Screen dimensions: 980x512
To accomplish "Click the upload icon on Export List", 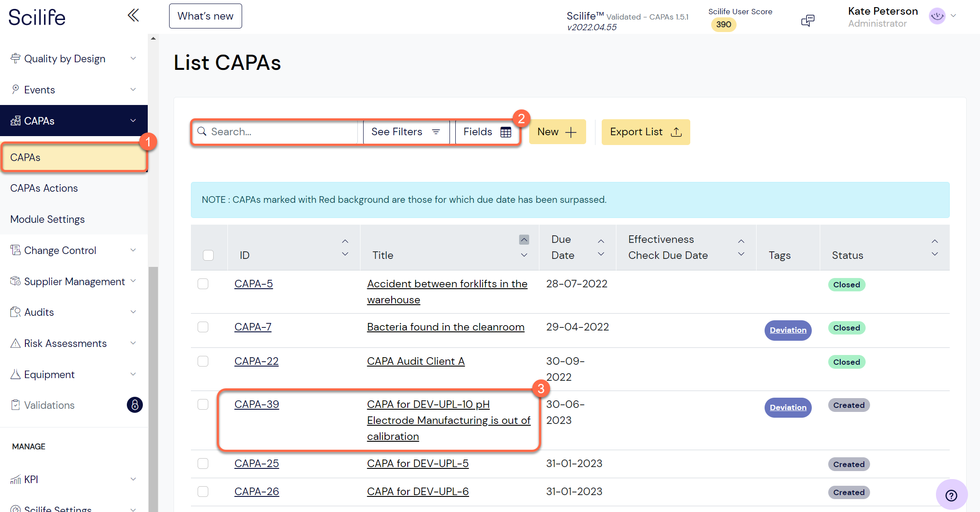I will click(676, 132).
